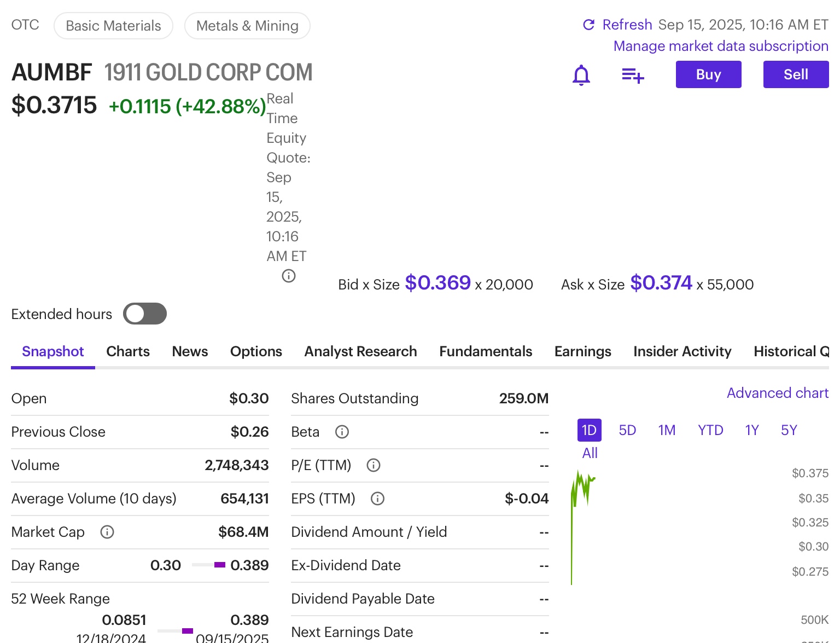Viewport: 840px width, 643px height.
Task: Click the Refresh circular arrow icon
Action: [589, 25]
